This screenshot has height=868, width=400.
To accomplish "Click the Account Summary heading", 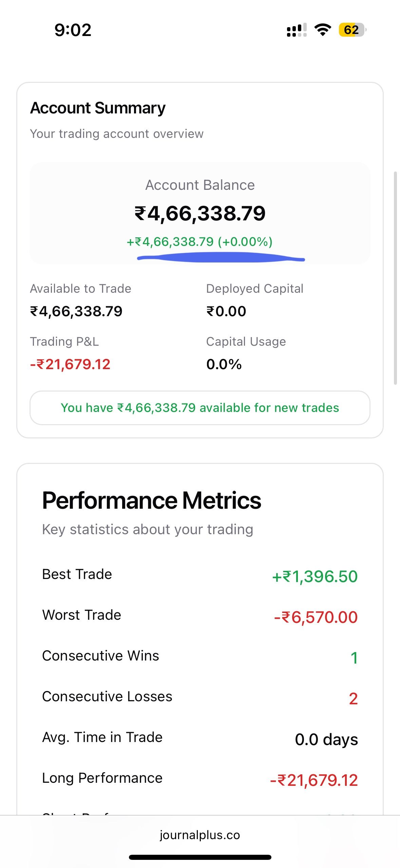I will pos(98,108).
